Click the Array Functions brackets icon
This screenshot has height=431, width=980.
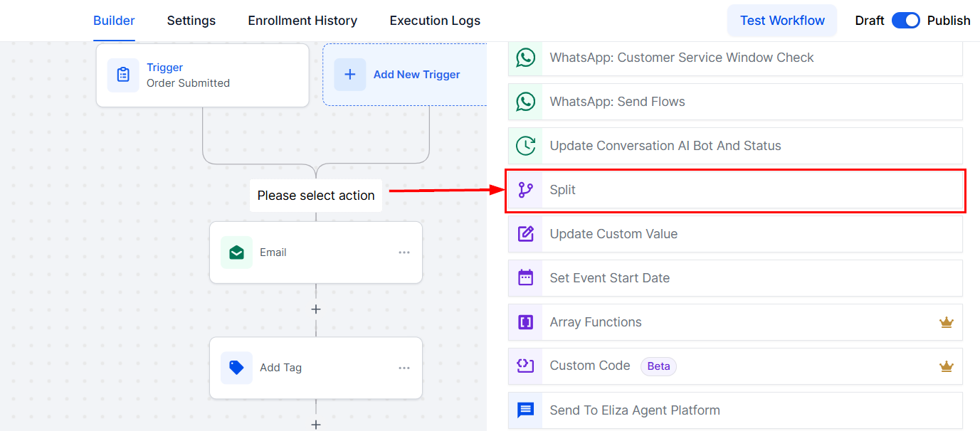click(x=526, y=322)
